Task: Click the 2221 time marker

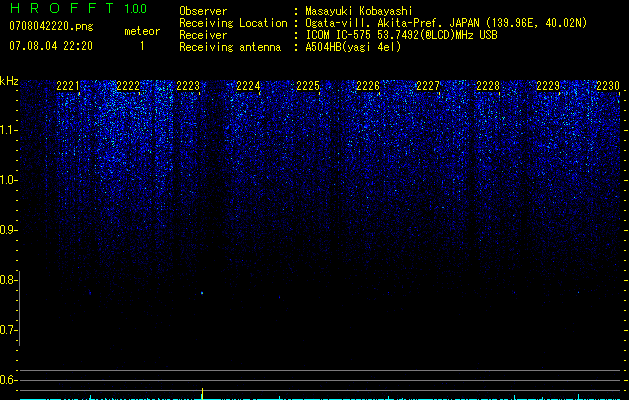Action: point(68,86)
